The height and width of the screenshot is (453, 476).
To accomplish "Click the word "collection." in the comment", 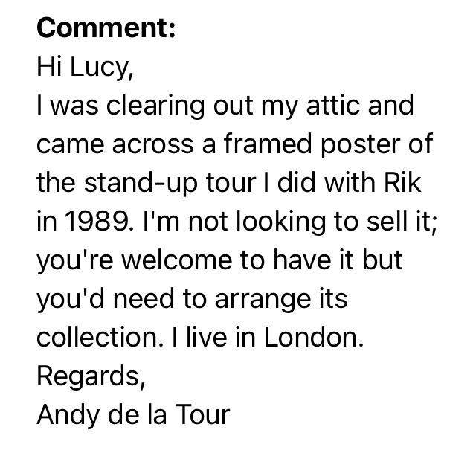I will [x=94, y=338].
